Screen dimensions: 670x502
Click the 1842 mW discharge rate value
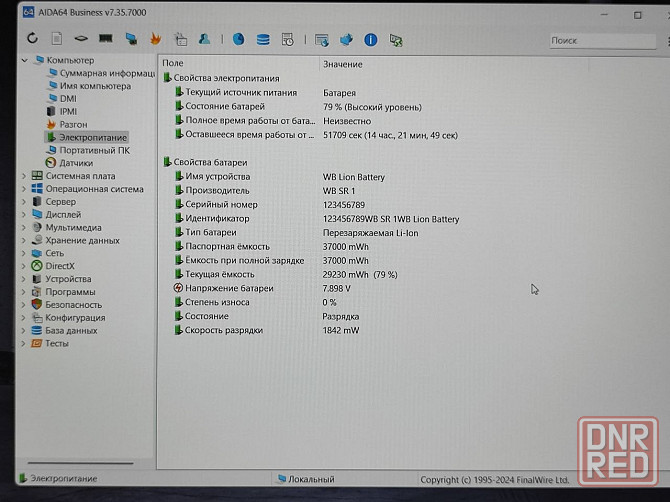341,330
